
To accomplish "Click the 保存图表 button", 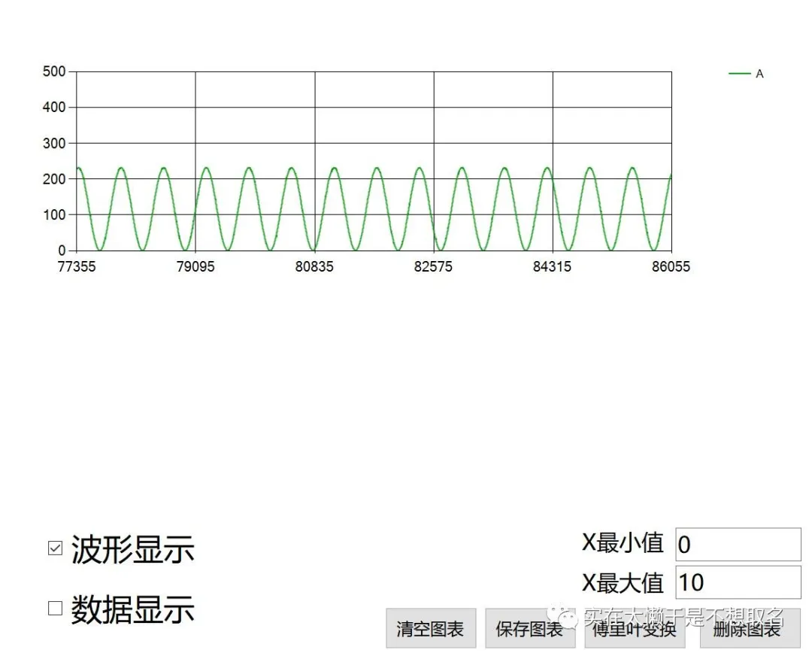I will coord(529,629).
